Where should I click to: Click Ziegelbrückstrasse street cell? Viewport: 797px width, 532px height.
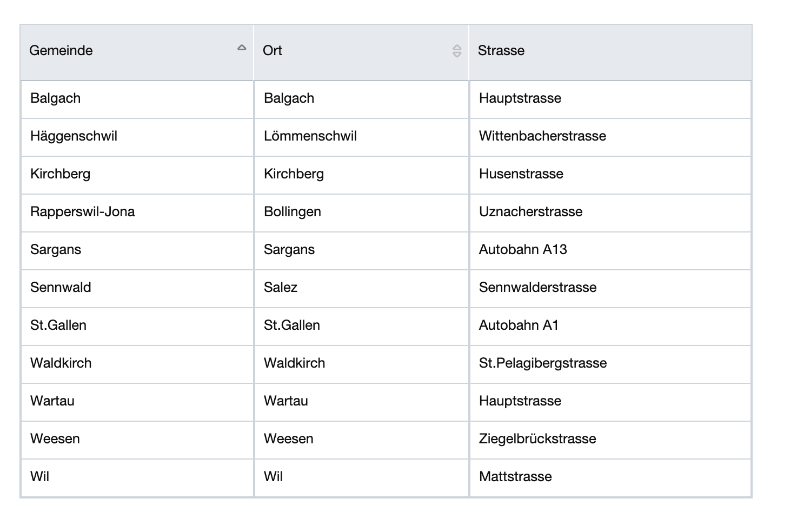(x=537, y=439)
